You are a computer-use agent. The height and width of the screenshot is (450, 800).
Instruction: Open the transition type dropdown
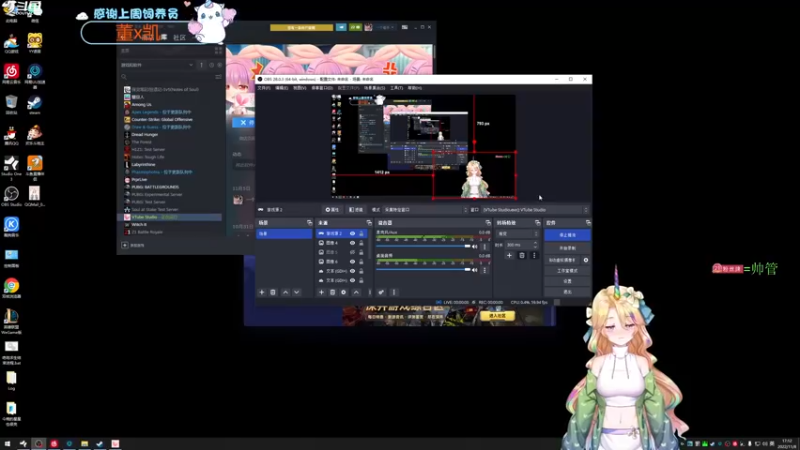tap(517, 234)
